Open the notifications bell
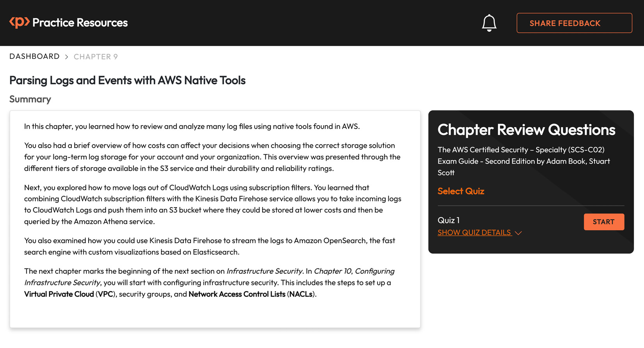Image resolution: width=644 pixels, height=348 pixels. point(489,23)
